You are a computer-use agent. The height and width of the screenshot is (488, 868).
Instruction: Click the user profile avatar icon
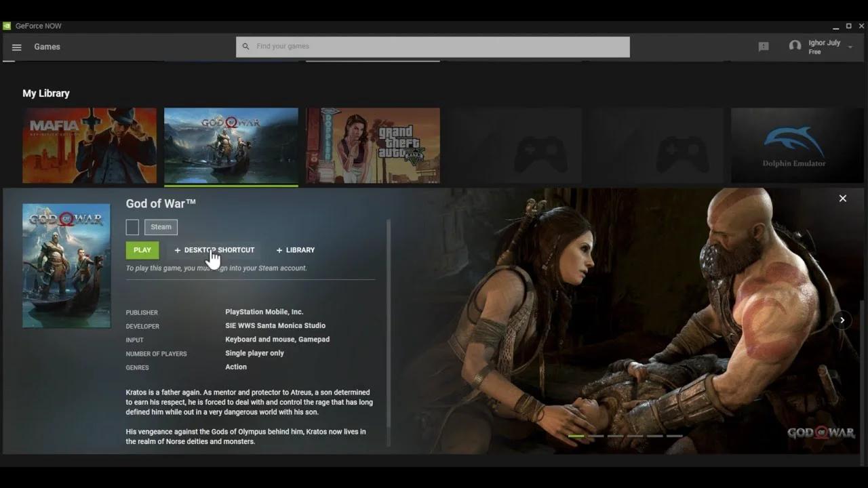coord(795,46)
